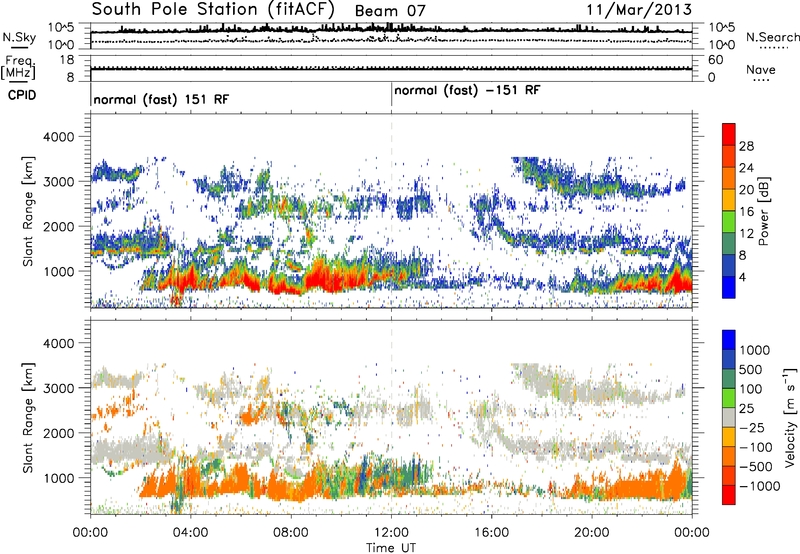Viewport: 800px width, 554px height.
Task: Click the 'normal (fast) -151 RF' CPID text
Action: click(x=467, y=91)
